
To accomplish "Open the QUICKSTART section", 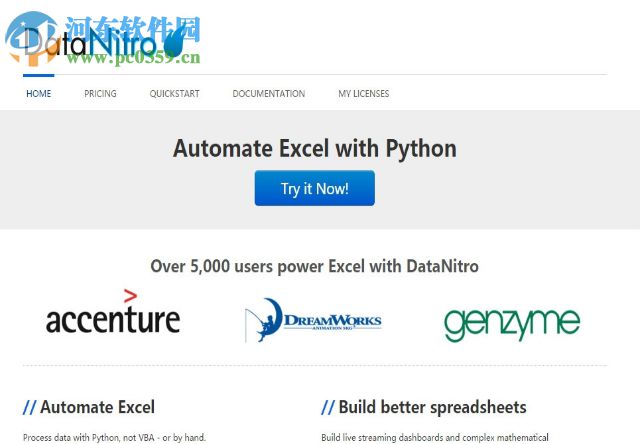I will tap(174, 93).
